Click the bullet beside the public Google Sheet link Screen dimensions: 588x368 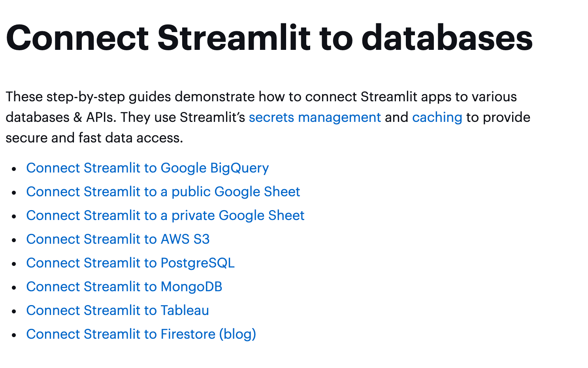point(14,193)
